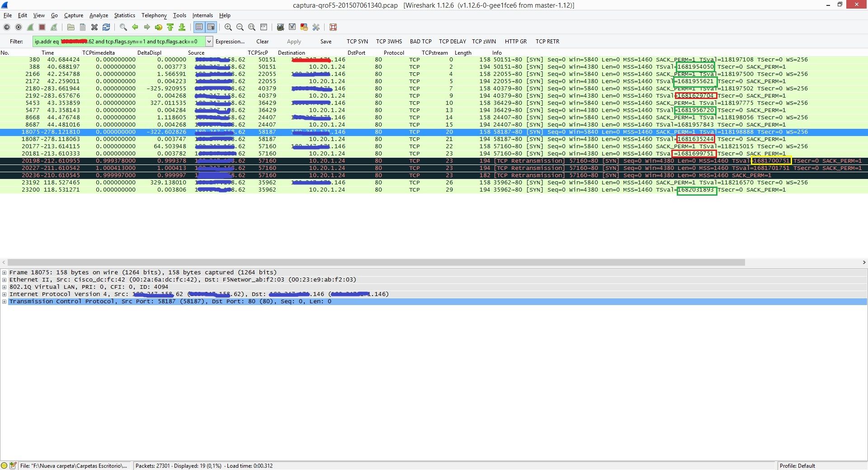Toggle packet list colorization
Image resolution: width=868 pixels, height=470 pixels.
[x=199, y=27]
